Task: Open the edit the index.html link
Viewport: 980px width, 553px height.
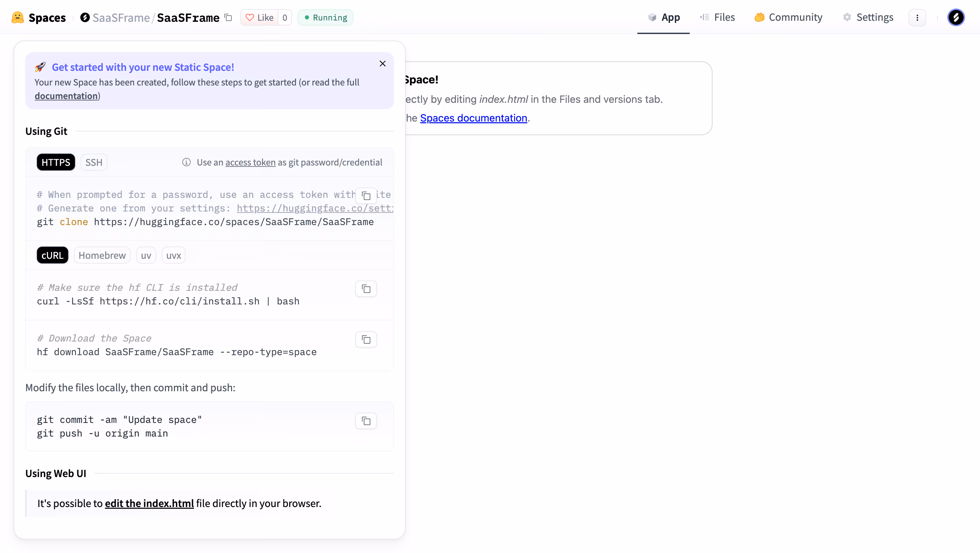Action: click(149, 503)
